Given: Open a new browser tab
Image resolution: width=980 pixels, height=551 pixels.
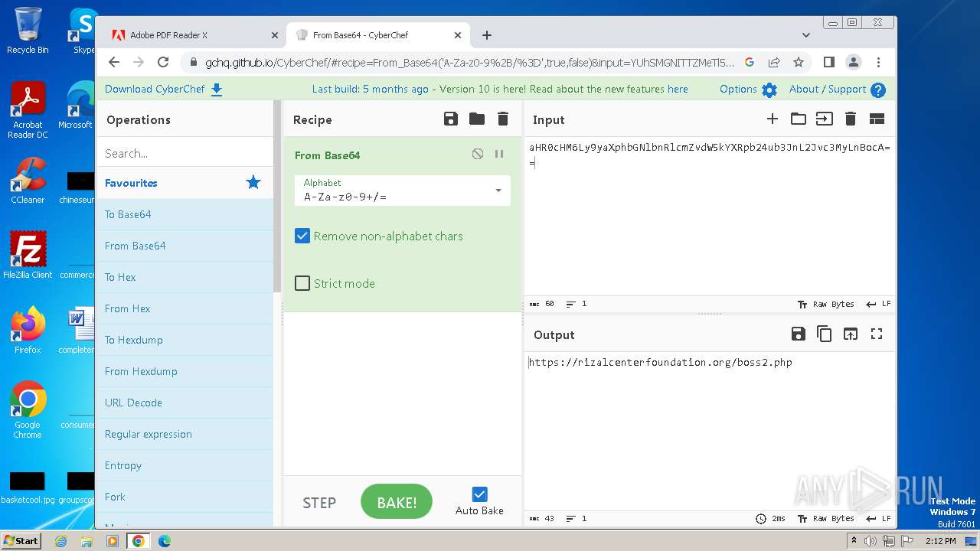Looking at the screenshot, I should pyautogui.click(x=487, y=34).
